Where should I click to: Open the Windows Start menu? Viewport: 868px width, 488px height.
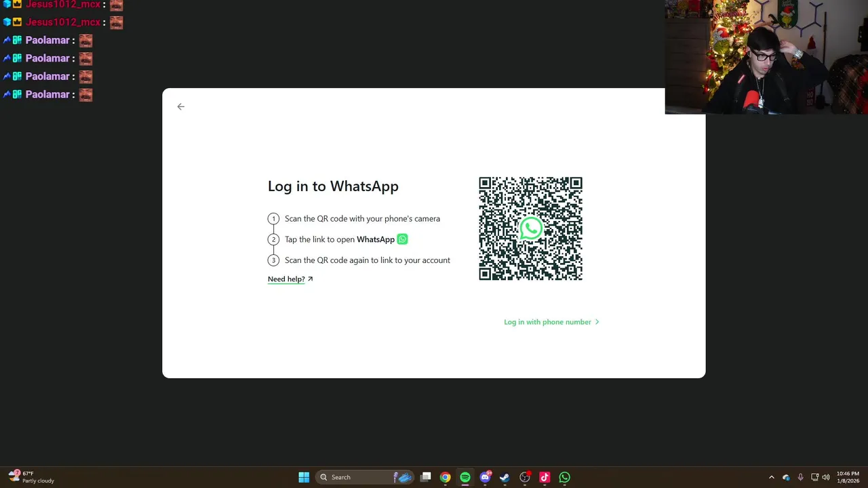304,477
